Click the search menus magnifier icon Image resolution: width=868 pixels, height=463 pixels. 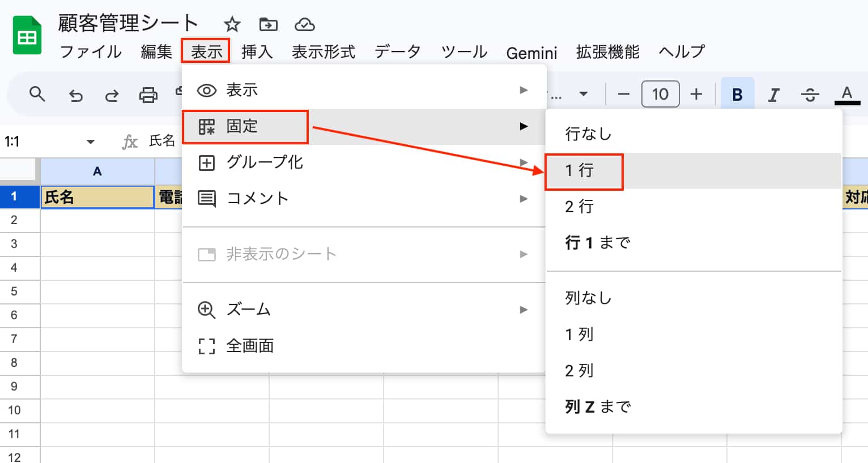coord(37,94)
